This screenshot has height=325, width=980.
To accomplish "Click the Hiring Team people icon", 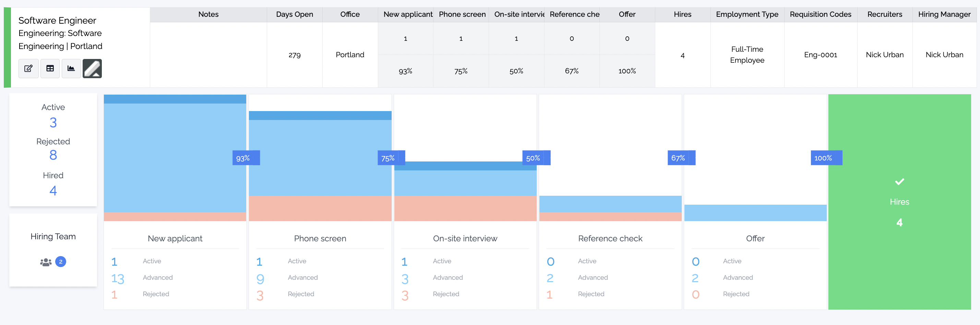I will 46,262.
